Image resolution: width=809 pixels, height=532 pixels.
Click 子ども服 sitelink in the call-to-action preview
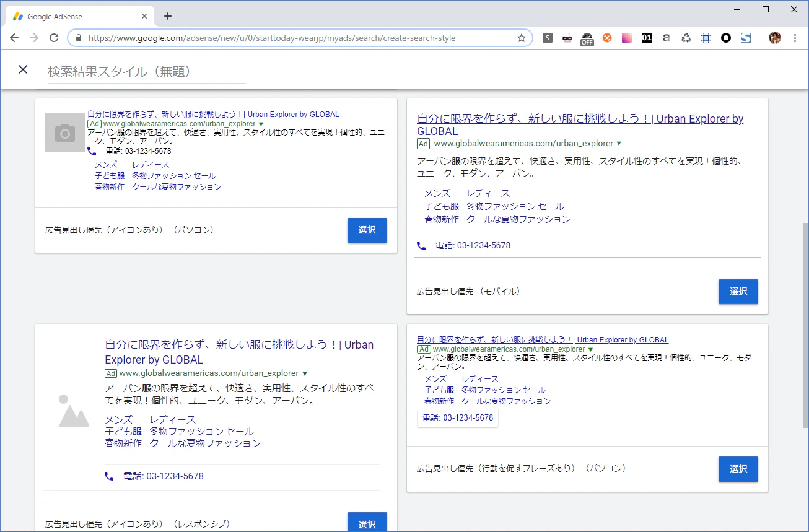point(439,390)
